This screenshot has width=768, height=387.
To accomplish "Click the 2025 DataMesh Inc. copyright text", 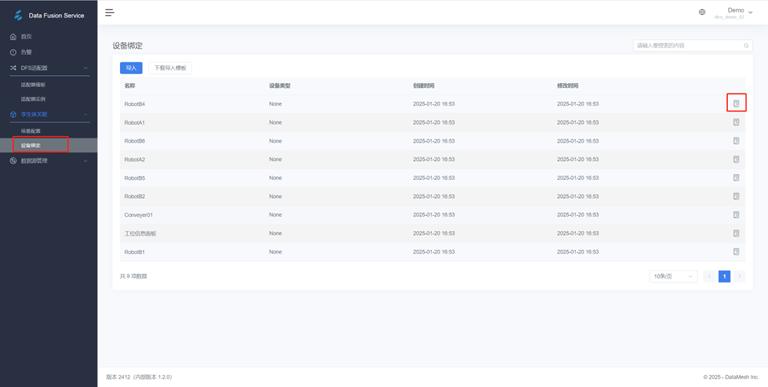I will point(731,377).
